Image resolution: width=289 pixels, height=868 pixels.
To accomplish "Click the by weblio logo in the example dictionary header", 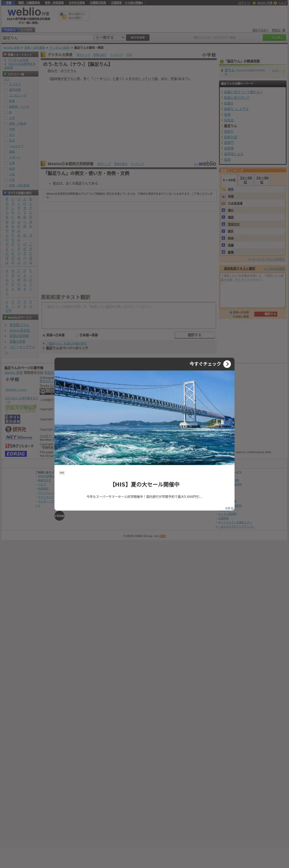I will 205,164.
